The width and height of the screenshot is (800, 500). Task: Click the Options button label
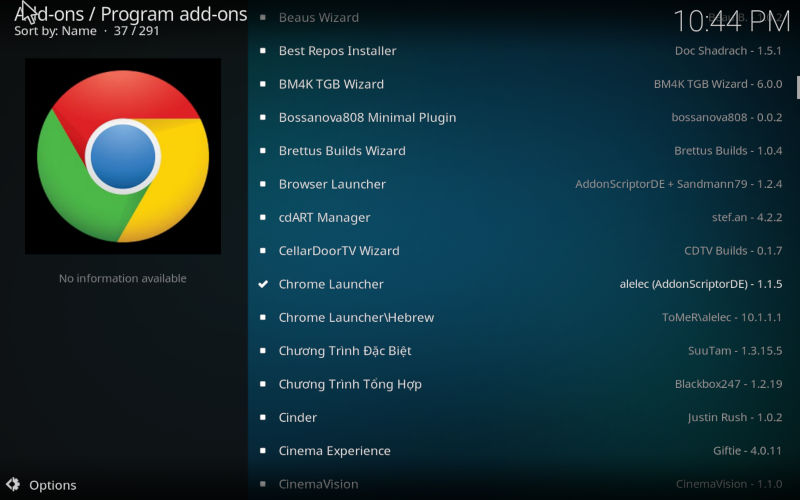pyautogui.click(x=53, y=485)
